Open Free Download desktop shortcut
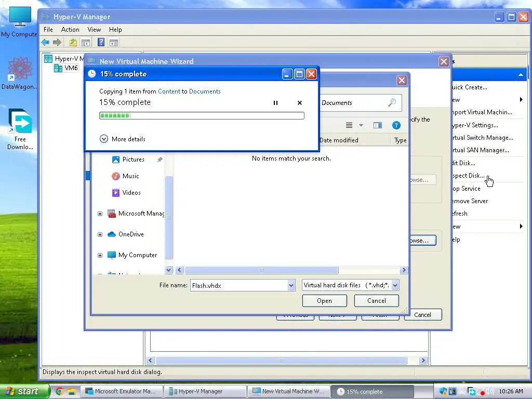This screenshot has width=532, height=399. 20,129
